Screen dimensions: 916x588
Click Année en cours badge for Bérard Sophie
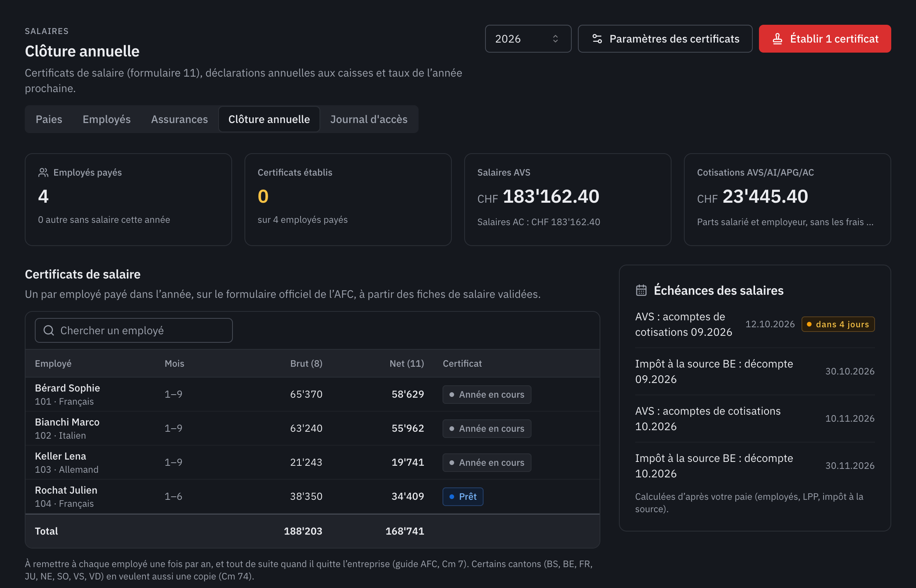(487, 395)
